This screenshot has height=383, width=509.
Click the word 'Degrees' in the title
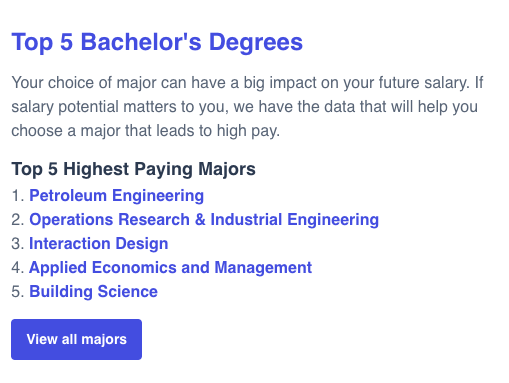(256, 42)
